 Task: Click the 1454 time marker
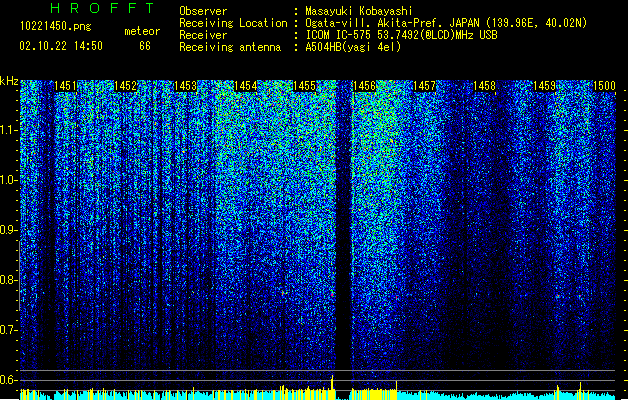point(246,86)
